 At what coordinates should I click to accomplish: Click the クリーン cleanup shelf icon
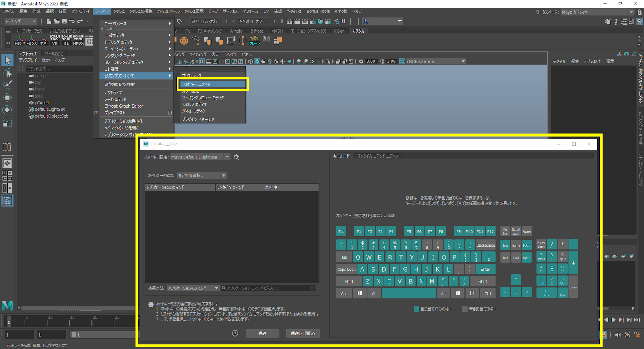coord(254,40)
